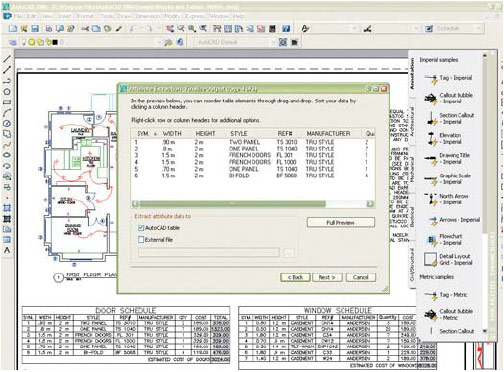This screenshot has height=372, width=504.
Task: Click the Zoom Window icon
Action: click(x=192, y=29)
